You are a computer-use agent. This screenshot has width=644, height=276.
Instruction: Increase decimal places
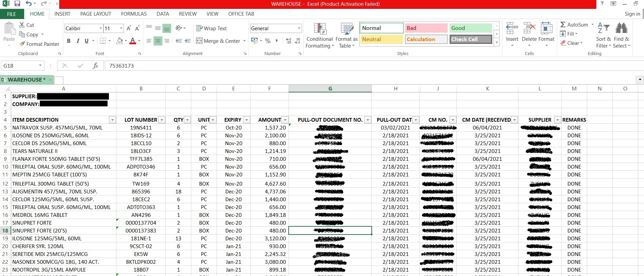pos(289,41)
